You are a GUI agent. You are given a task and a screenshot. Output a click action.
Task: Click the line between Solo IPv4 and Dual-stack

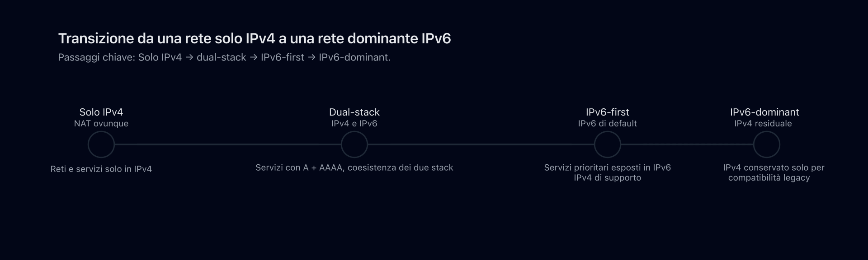pos(228,145)
